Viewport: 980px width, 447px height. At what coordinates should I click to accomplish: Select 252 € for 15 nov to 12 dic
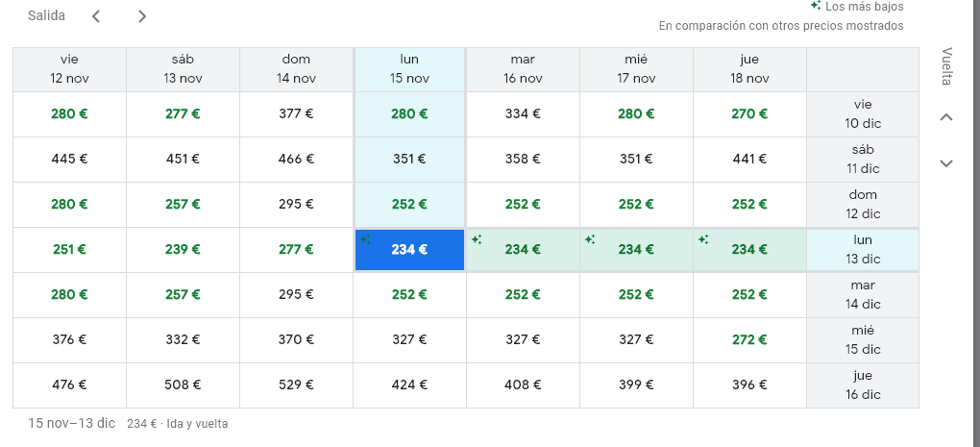point(409,205)
